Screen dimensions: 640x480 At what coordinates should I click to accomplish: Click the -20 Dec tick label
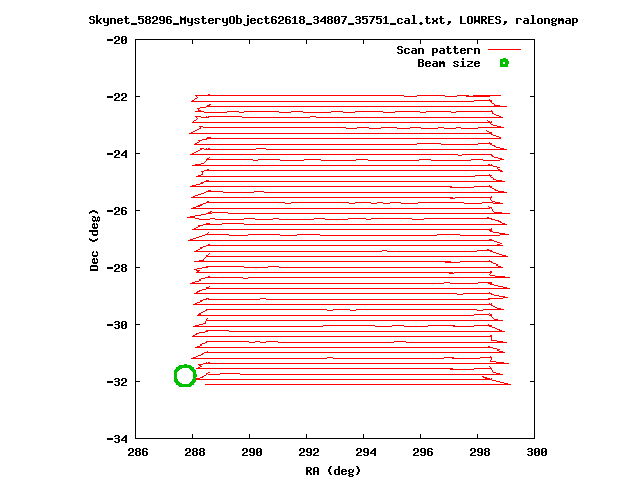[x=117, y=40]
